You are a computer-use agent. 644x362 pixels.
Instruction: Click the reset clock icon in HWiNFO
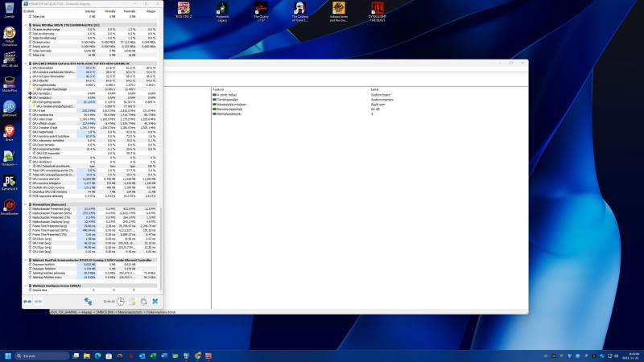click(120, 302)
